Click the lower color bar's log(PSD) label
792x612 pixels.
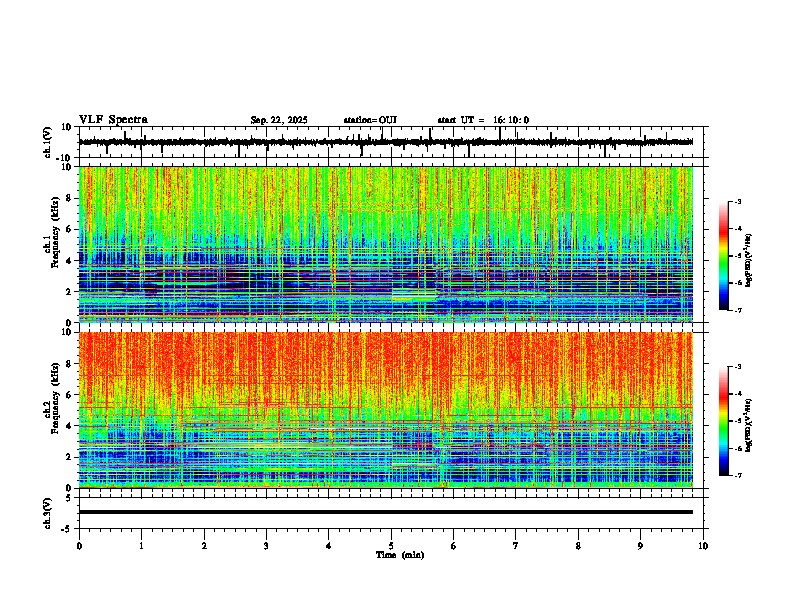pos(749,425)
